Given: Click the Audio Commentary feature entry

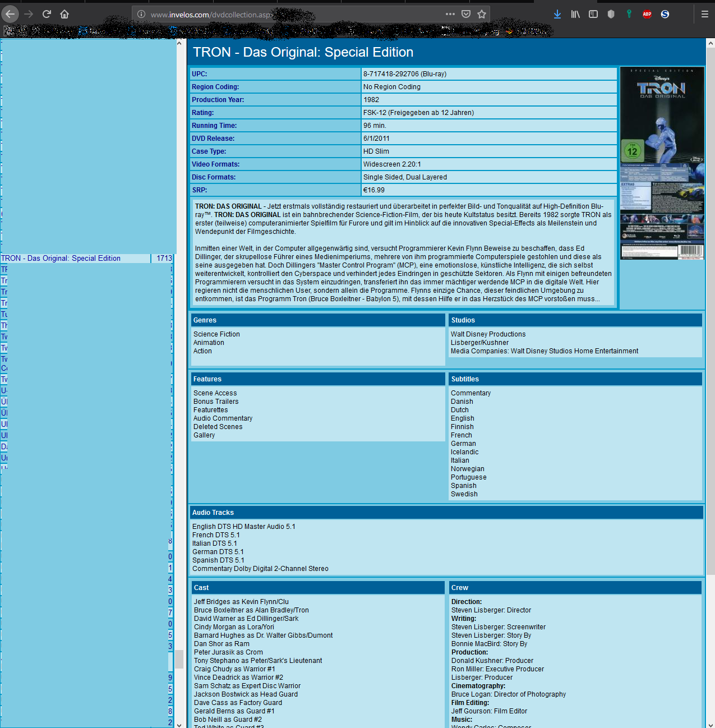Looking at the screenshot, I should click(223, 418).
